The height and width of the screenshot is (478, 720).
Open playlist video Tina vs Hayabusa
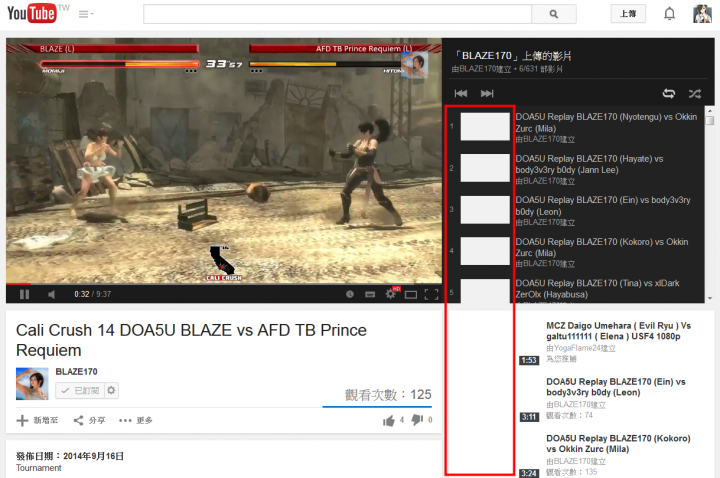pyautogui.click(x=597, y=288)
